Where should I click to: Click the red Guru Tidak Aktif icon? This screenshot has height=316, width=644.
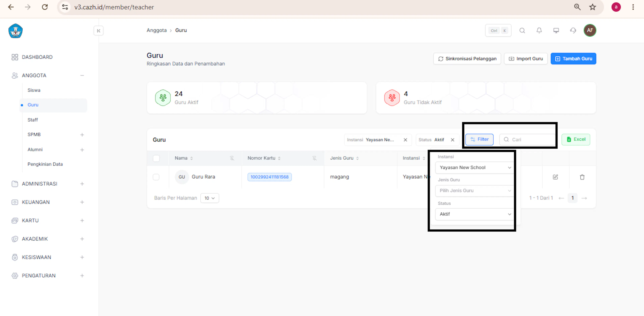(x=392, y=98)
